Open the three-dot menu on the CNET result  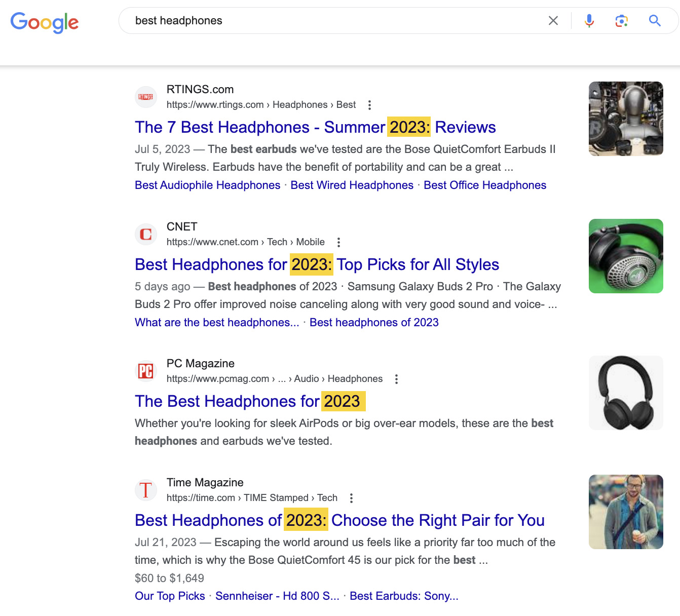click(x=338, y=242)
